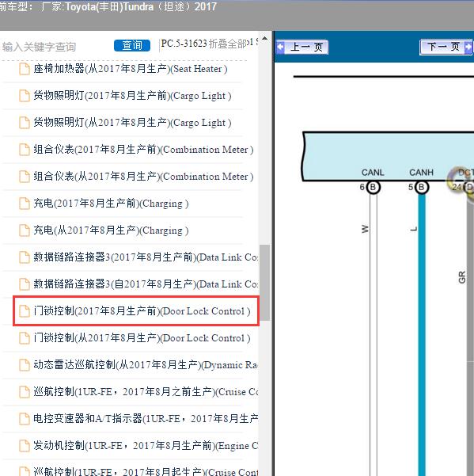Click document icon beside 发动机控制 entry
Viewport: 474px width, 476px height.
pos(25,446)
